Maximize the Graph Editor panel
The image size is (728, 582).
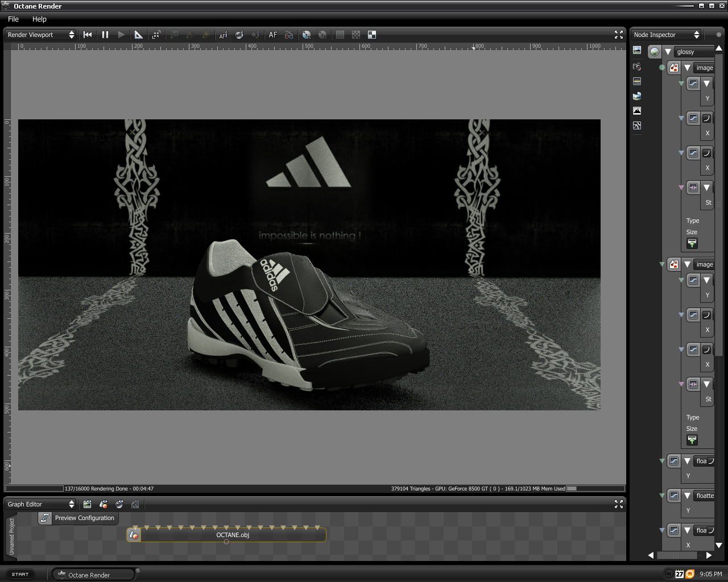pyautogui.click(x=619, y=504)
